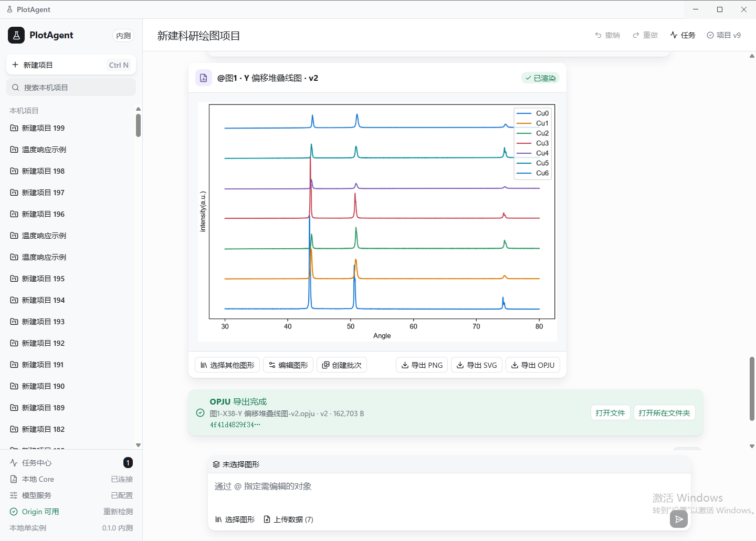Click the 选择其他图形 button
The width and height of the screenshot is (756, 541).
pyautogui.click(x=227, y=365)
